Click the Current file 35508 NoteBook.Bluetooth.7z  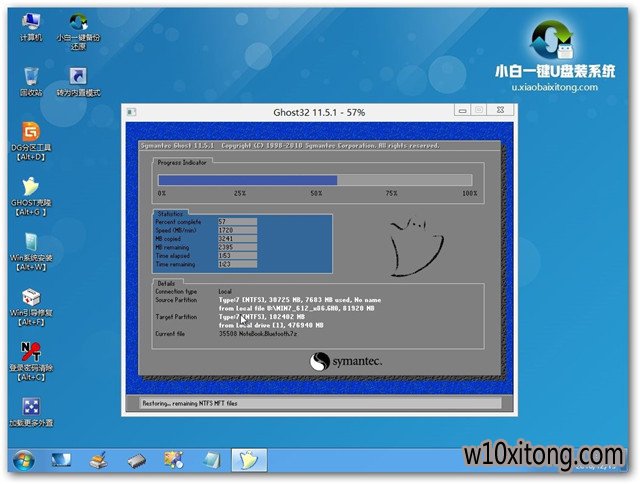[x=258, y=334]
